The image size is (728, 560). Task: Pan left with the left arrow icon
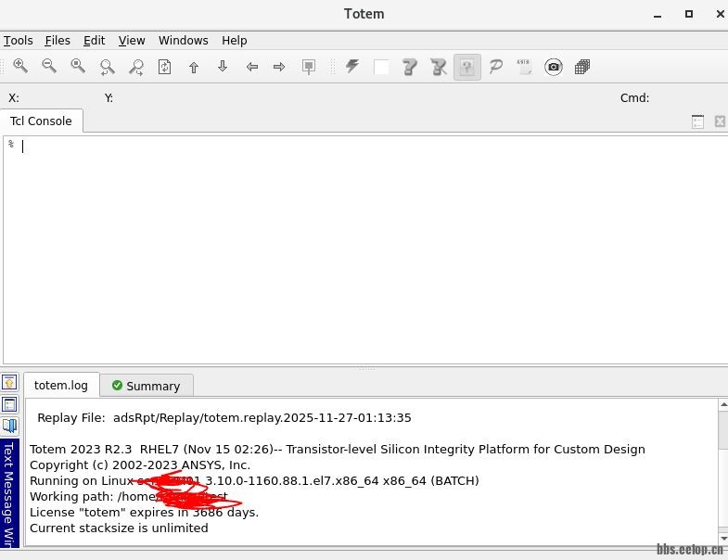click(x=251, y=67)
